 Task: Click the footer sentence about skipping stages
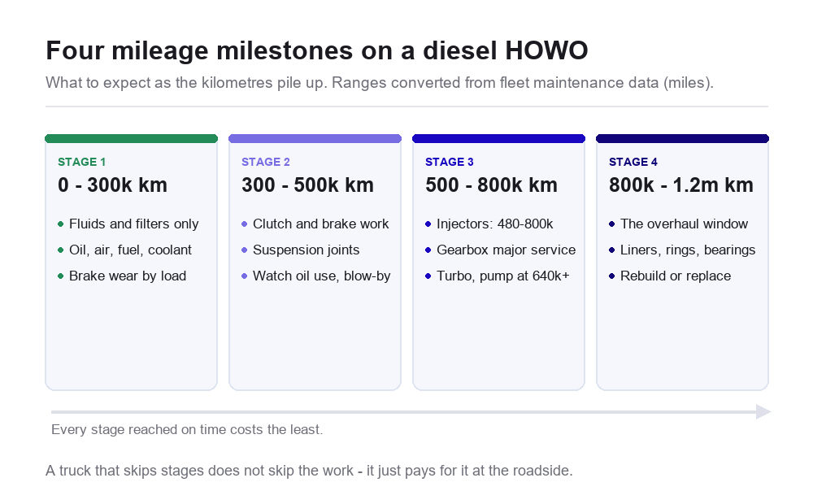[x=309, y=471]
